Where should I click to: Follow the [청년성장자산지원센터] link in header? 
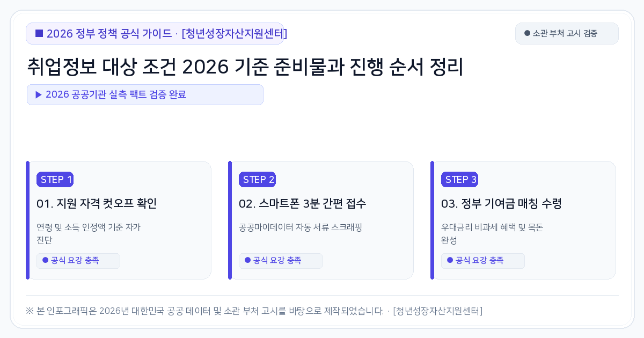(235, 33)
